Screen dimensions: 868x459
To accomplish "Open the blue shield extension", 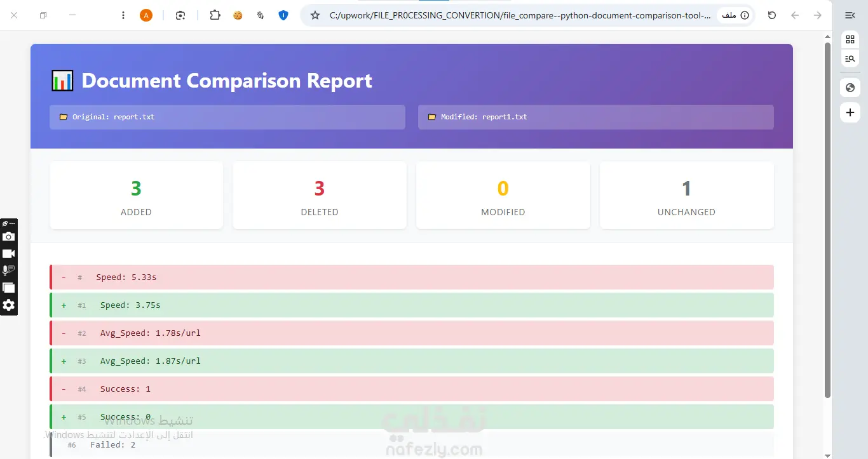I will click(283, 15).
